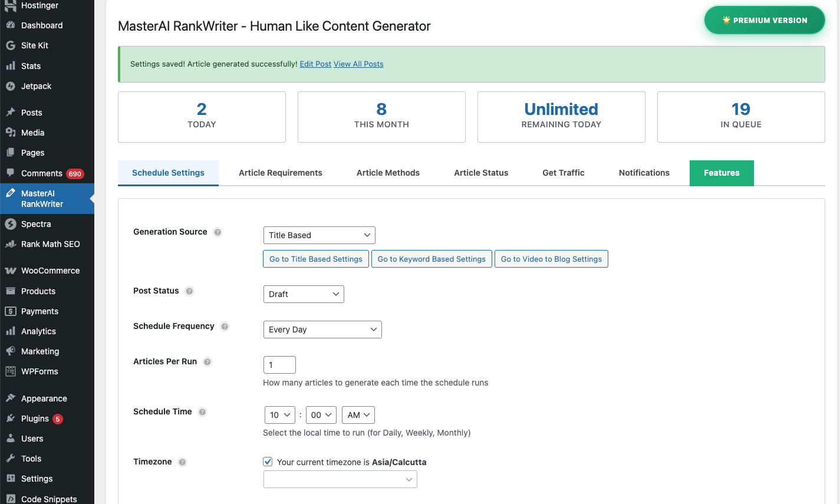Open the Schedule Frequency Every Day dropdown
The width and height of the screenshot is (840, 504).
coord(322,330)
